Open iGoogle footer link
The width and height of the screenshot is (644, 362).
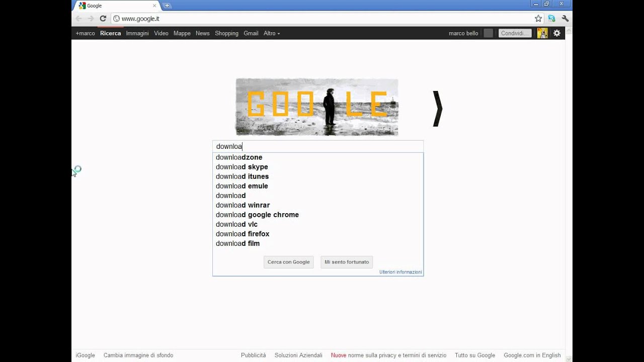click(x=86, y=355)
